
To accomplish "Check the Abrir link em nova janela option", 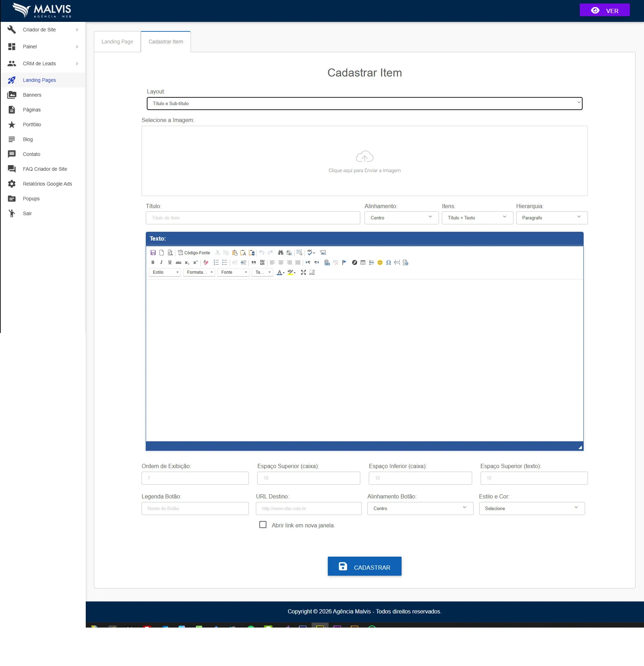I will (x=263, y=525).
